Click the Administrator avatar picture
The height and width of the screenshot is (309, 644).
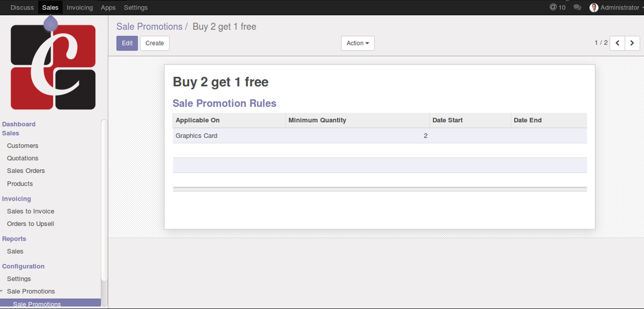pyautogui.click(x=594, y=7)
